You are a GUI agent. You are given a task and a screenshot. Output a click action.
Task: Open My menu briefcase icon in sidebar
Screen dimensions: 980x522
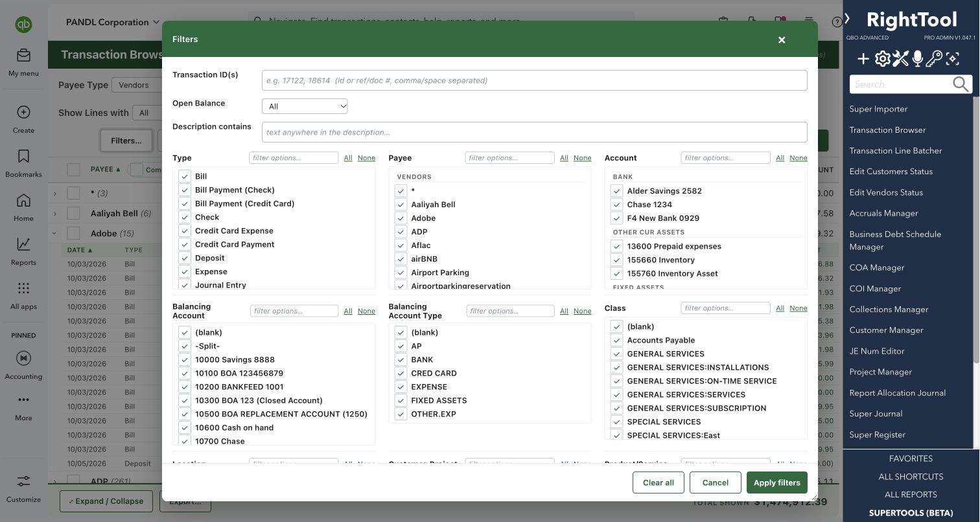click(x=23, y=55)
